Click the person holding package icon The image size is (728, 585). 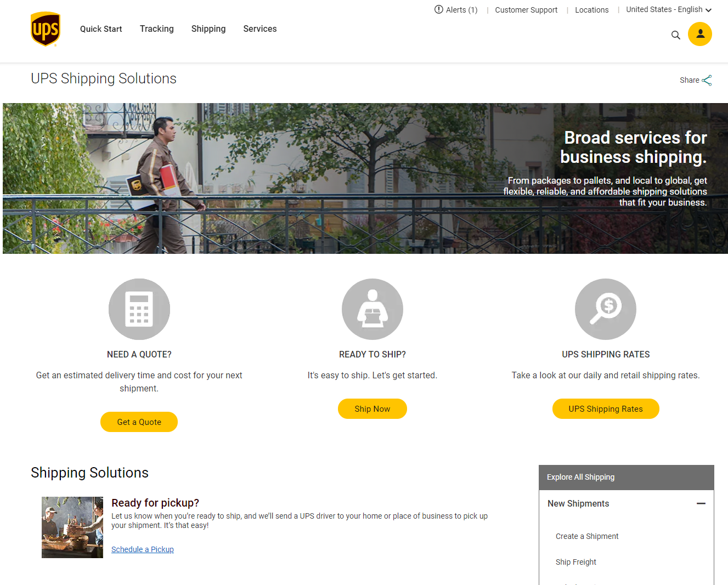coord(373,309)
